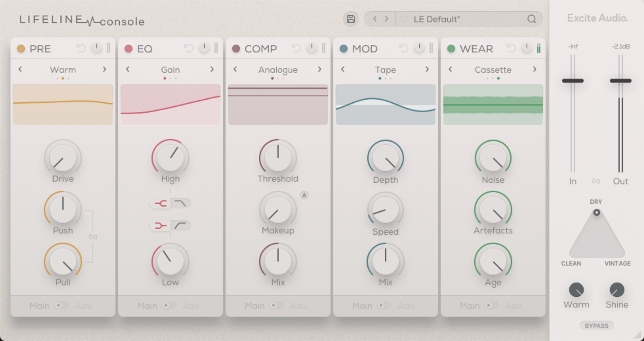Click the Age knob in WEAR
The image size is (644, 341).
493,261
